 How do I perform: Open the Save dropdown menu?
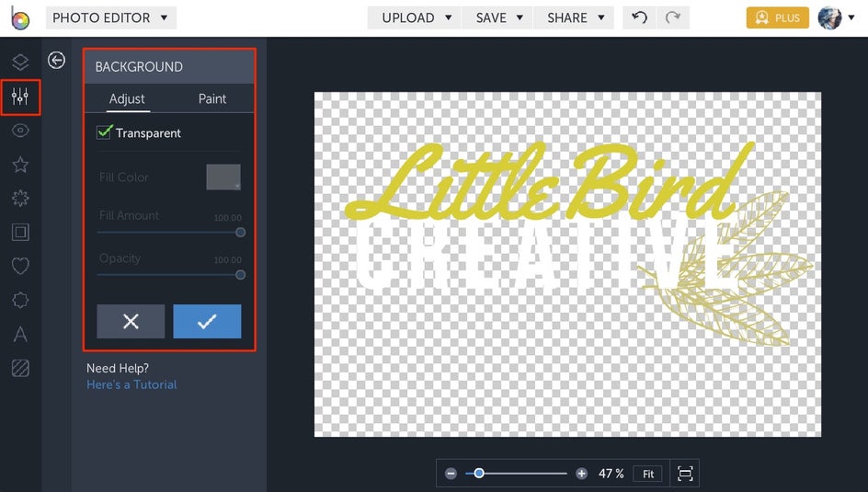click(x=497, y=17)
